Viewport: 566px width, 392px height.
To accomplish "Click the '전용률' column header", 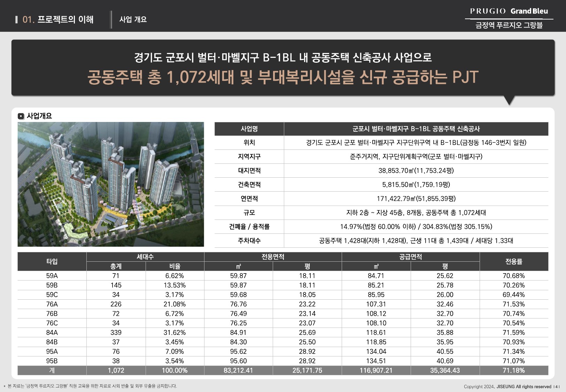I will (514, 261).
